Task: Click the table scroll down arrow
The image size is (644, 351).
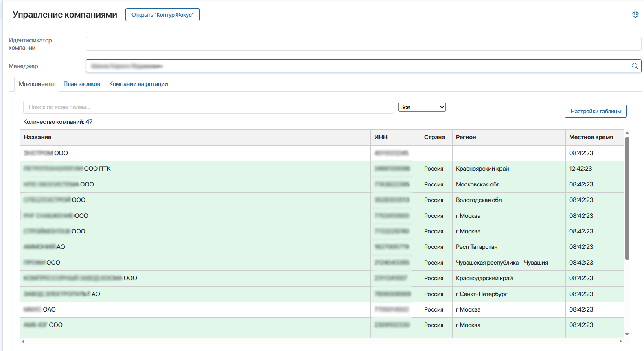Action: [x=627, y=334]
